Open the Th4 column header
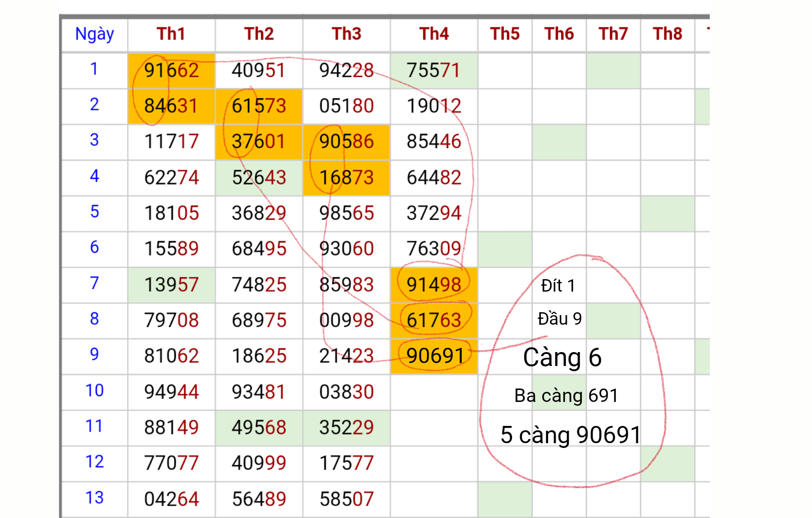 [x=434, y=35]
